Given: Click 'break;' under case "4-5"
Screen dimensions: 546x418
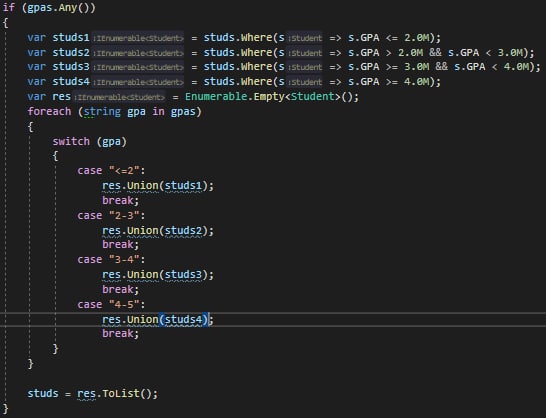Looking at the screenshot, I should tap(120, 334).
